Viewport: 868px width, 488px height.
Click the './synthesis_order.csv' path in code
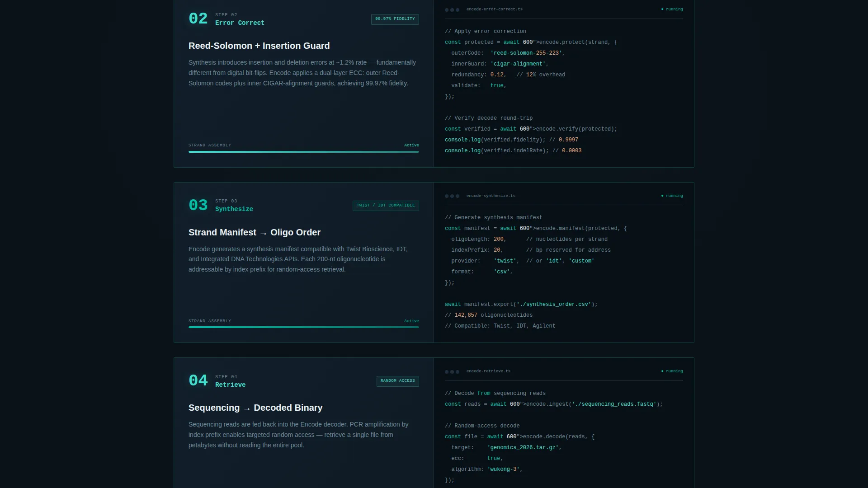(554, 305)
